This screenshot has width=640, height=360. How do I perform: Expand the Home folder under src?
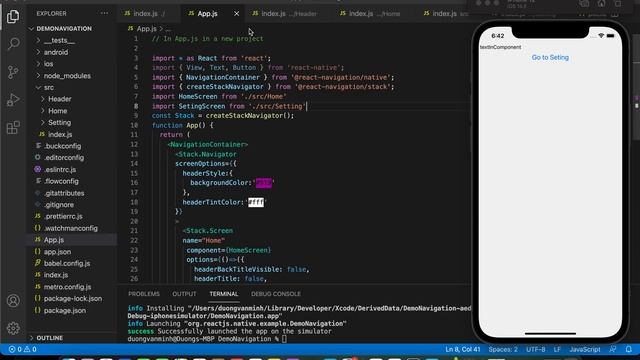(x=58, y=111)
